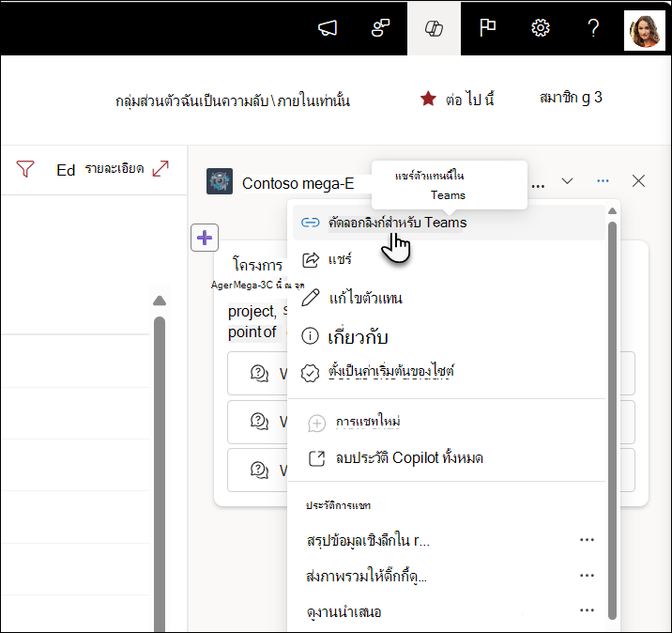Viewport: 672px width, 633px height.
Task: Click the external link icon by ลบประวัติ
Action: click(x=316, y=458)
